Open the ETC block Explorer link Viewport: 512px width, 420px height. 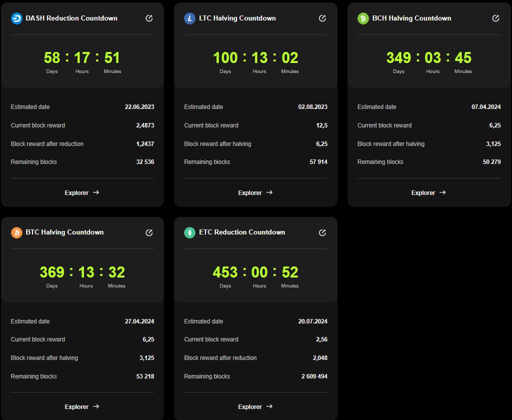(x=255, y=406)
